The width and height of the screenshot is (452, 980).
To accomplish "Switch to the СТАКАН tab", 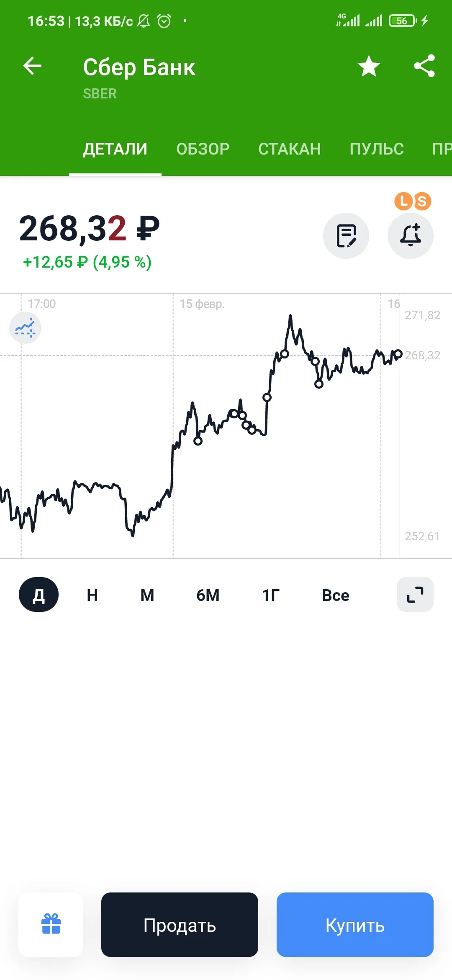I will [x=290, y=149].
